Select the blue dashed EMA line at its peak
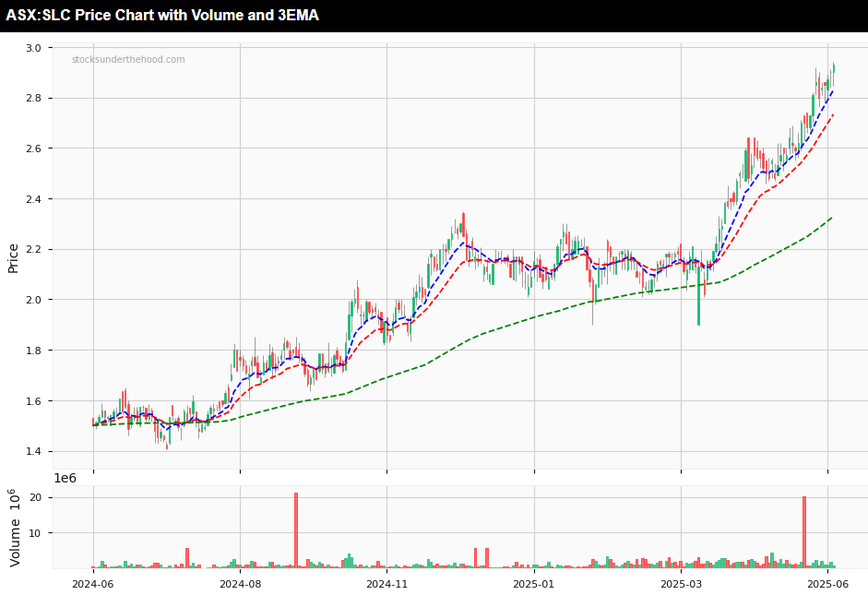 (x=831, y=90)
